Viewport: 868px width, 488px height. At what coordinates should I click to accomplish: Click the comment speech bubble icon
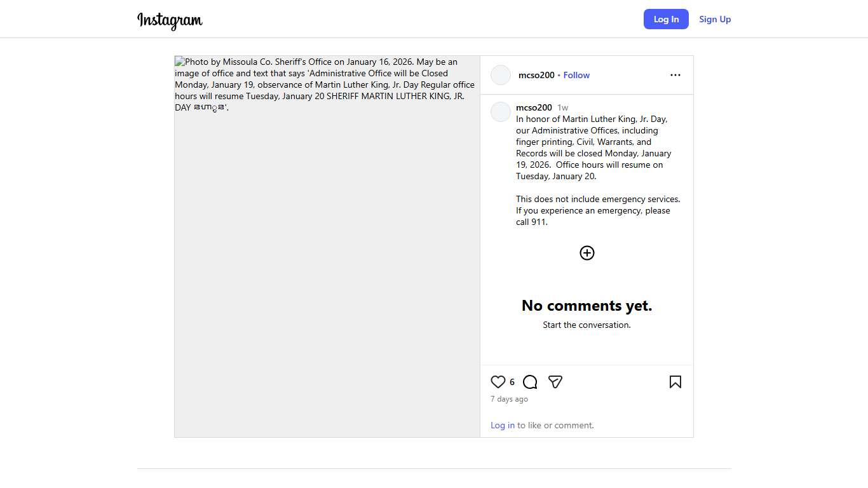(x=530, y=382)
